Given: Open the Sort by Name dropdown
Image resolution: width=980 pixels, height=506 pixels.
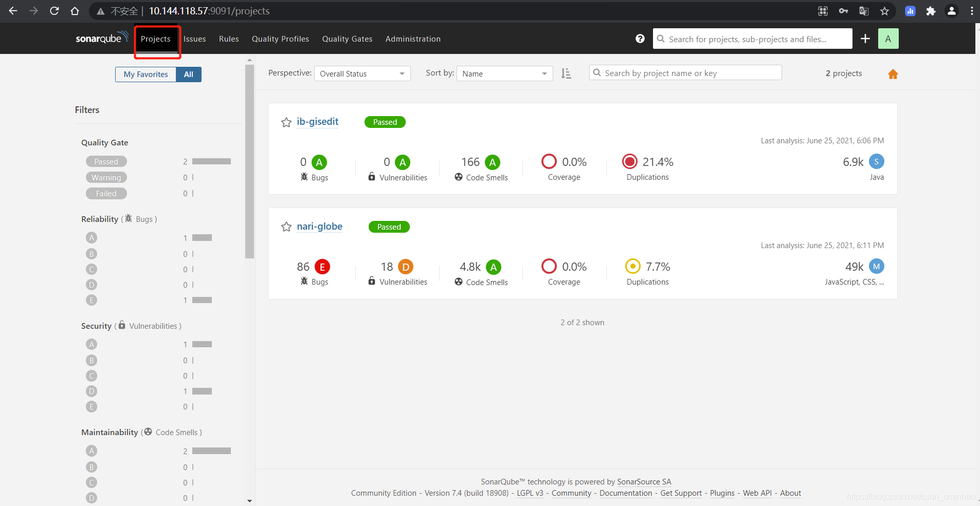Looking at the screenshot, I should 505,73.
